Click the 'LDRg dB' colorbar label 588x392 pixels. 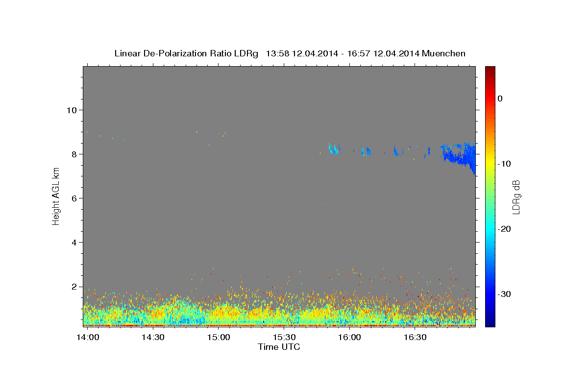coord(516,196)
